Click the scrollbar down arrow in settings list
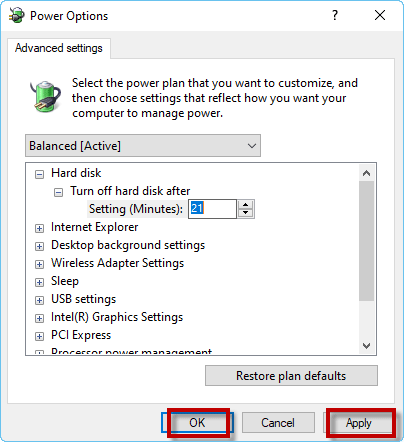404x442 pixels. (x=367, y=346)
